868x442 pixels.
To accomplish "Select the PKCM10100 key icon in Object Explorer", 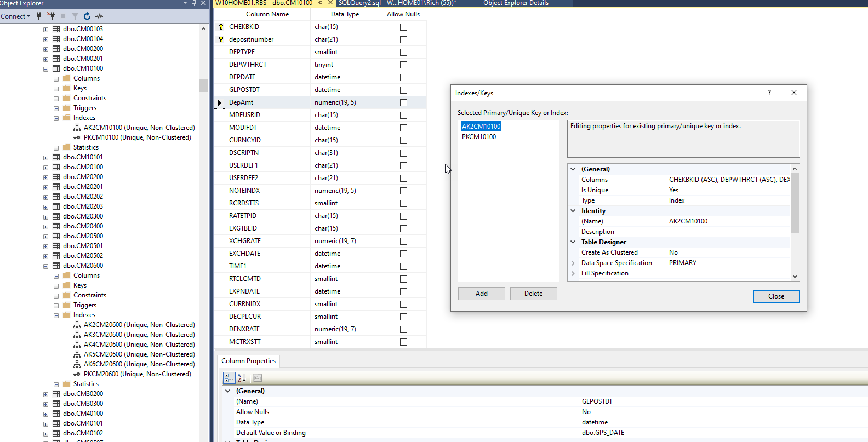I will tap(77, 137).
